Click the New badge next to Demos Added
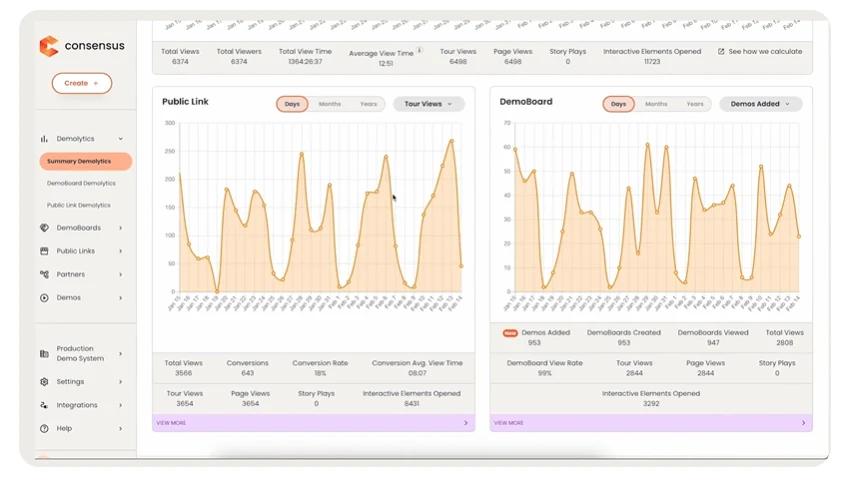 coord(510,333)
